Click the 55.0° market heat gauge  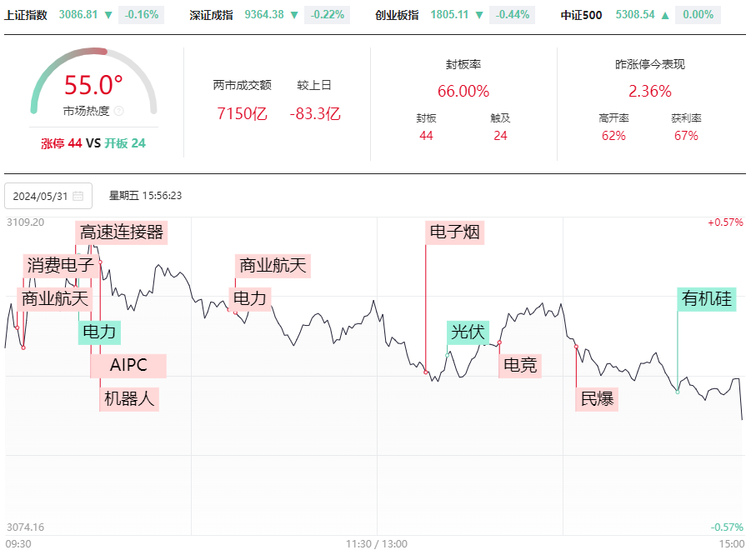click(x=93, y=86)
